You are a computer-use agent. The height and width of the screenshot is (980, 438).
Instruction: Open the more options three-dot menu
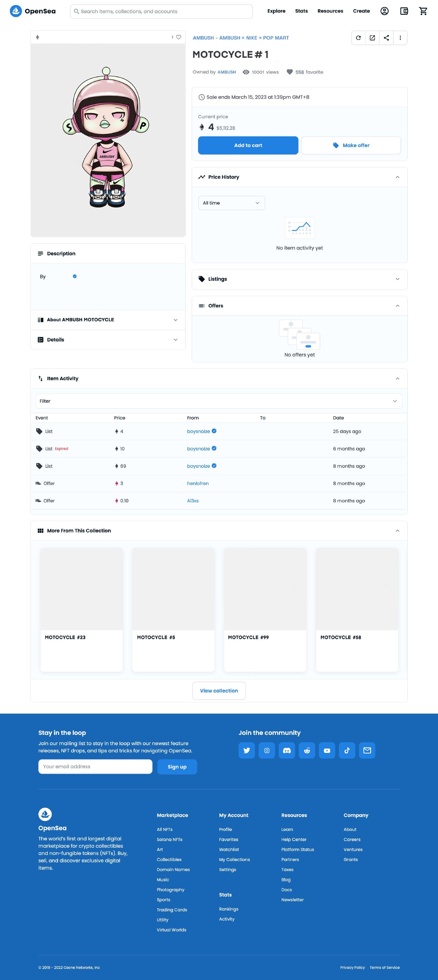(x=400, y=38)
